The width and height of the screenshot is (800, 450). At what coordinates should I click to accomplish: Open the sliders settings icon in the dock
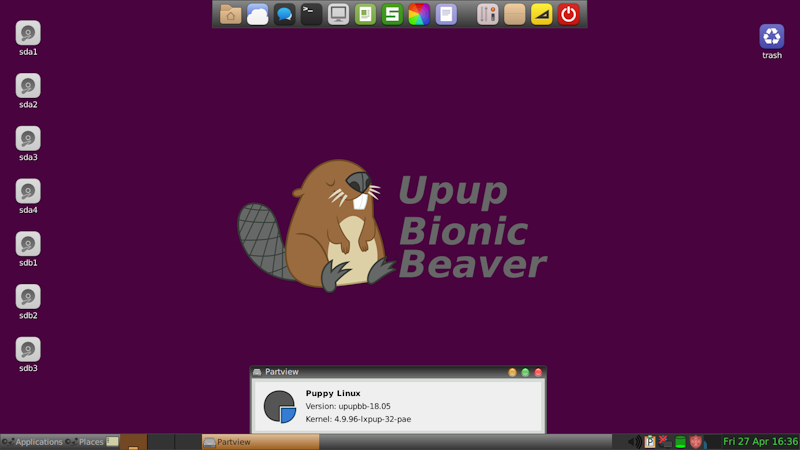(x=488, y=14)
